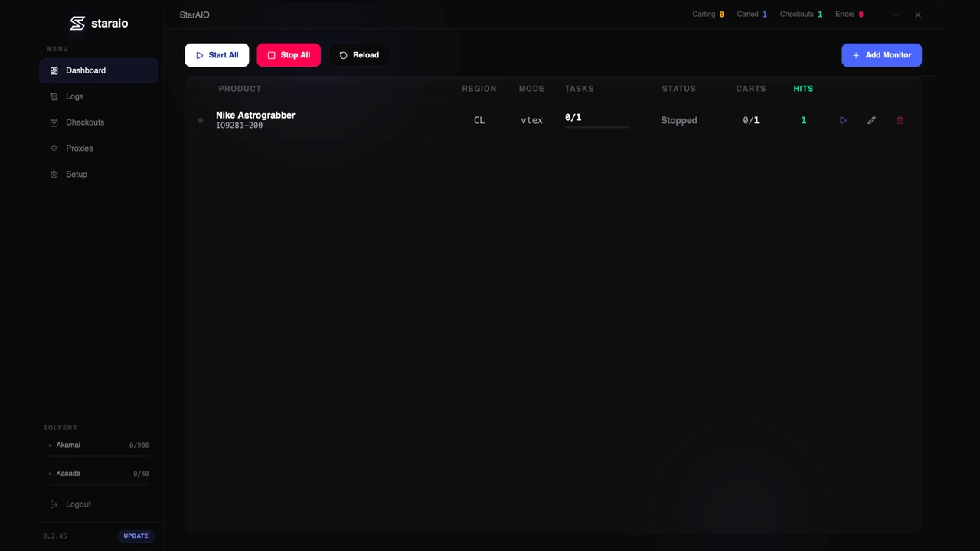Click the StarAIO window title
This screenshot has height=551, width=980.
pyautogui.click(x=194, y=15)
